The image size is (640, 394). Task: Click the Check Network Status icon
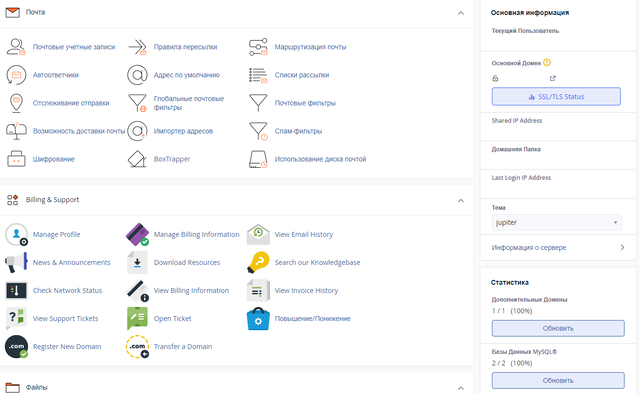(16, 291)
